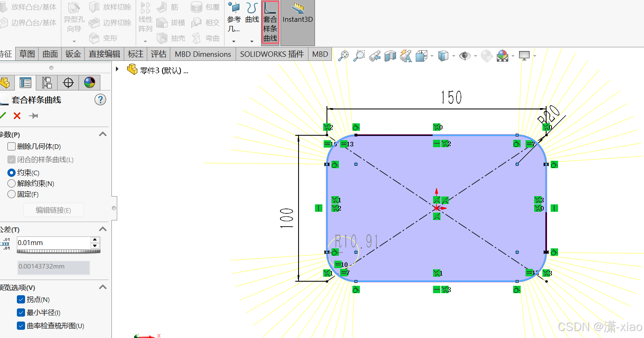Click the 包覆 wrap tool
The width and height of the screenshot is (644, 338).
pyautogui.click(x=206, y=7)
